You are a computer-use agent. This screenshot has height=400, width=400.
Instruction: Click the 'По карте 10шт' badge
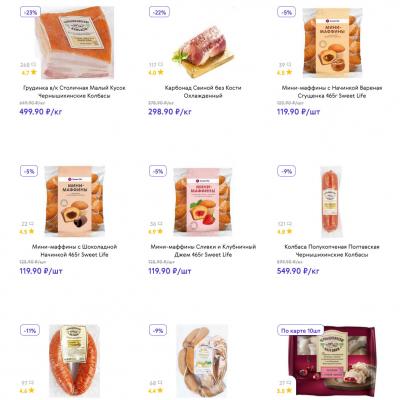pyautogui.click(x=301, y=331)
